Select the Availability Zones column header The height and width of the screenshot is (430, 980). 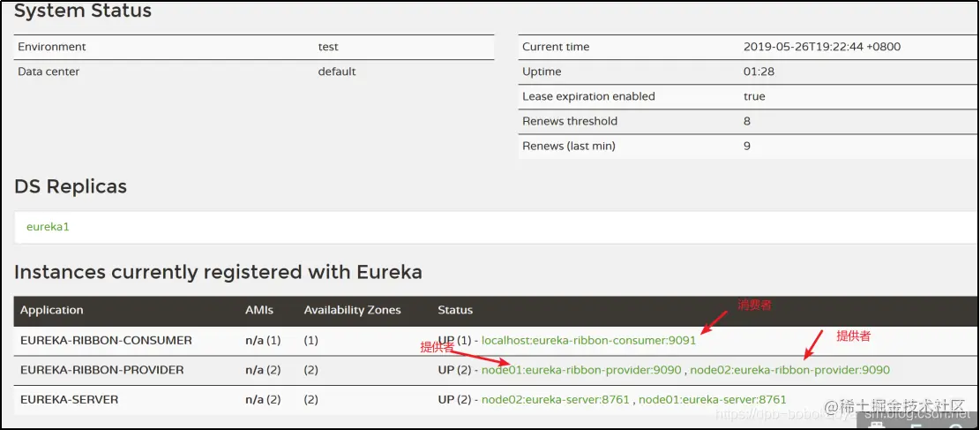click(353, 311)
